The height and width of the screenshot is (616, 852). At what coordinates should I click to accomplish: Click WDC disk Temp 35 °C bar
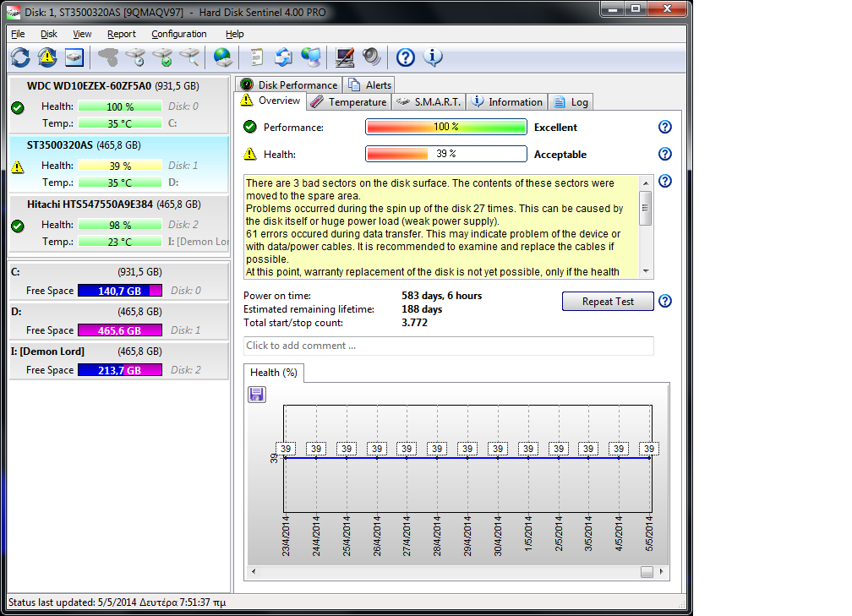click(x=119, y=123)
